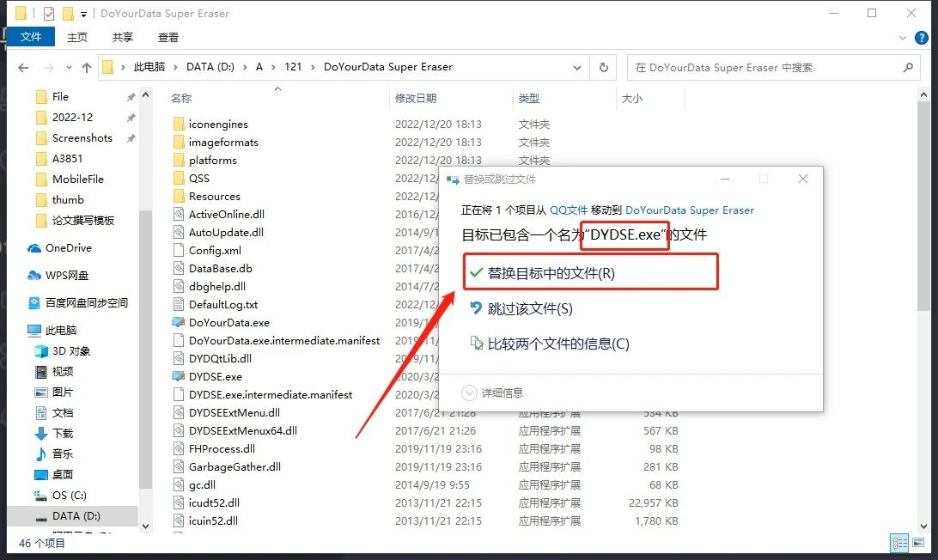
Task: Expand the address bar history dropdown
Action: [x=576, y=68]
